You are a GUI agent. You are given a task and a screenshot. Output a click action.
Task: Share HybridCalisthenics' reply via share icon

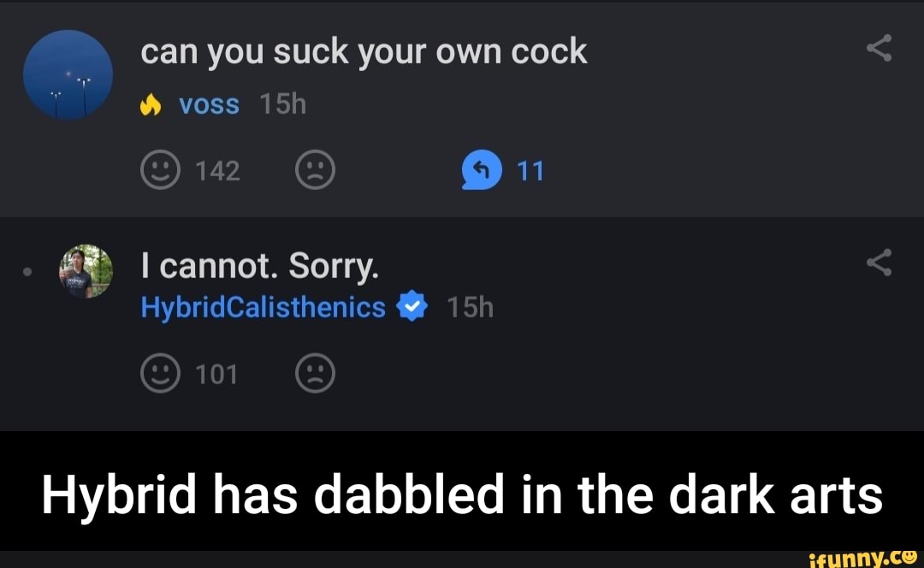tap(879, 263)
